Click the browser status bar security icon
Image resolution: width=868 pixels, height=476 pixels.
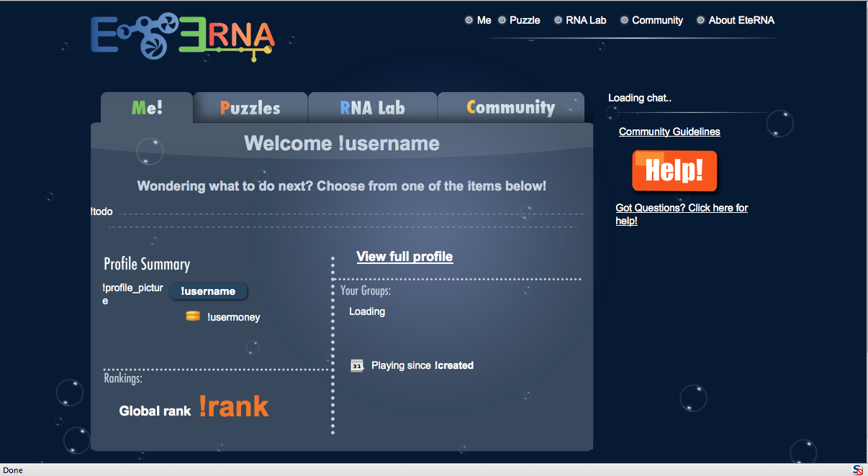tap(858, 470)
